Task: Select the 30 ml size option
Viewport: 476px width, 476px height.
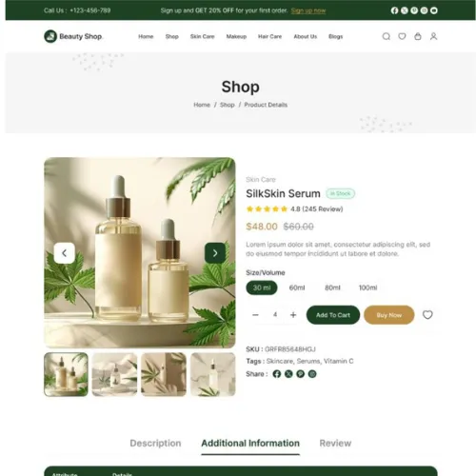Action: click(262, 288)
